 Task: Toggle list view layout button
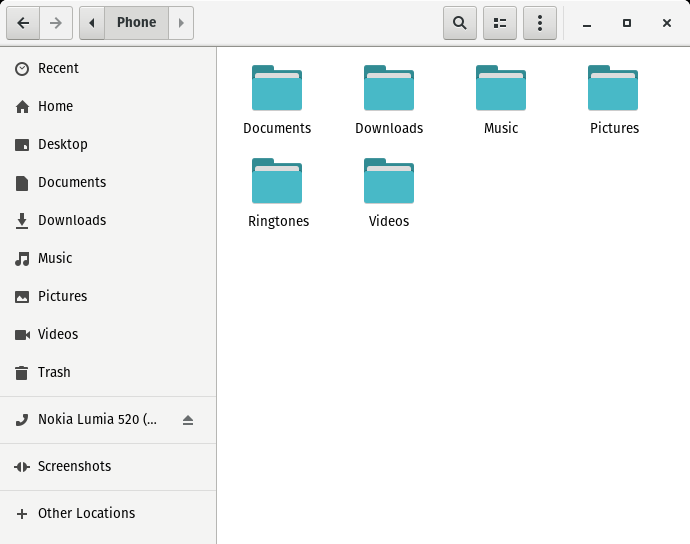500,23
